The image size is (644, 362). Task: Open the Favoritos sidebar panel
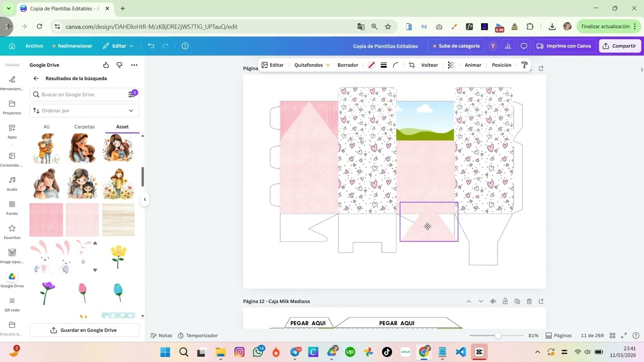point(12,232)
